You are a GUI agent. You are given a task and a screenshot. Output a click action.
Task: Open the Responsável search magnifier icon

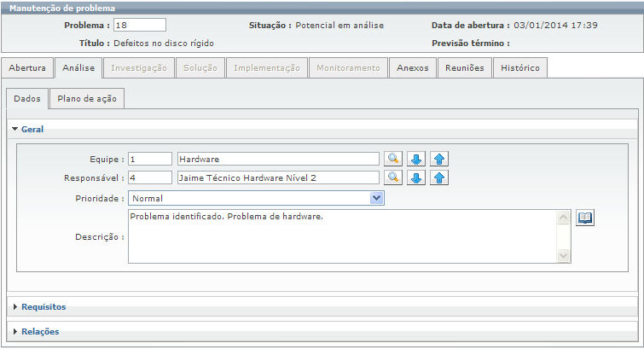click(393, 177)
